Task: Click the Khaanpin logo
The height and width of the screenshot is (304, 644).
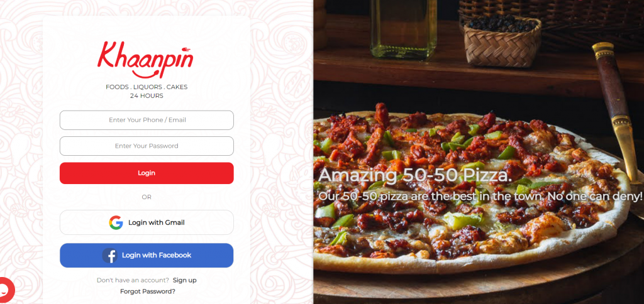Action: pos(145,60)
